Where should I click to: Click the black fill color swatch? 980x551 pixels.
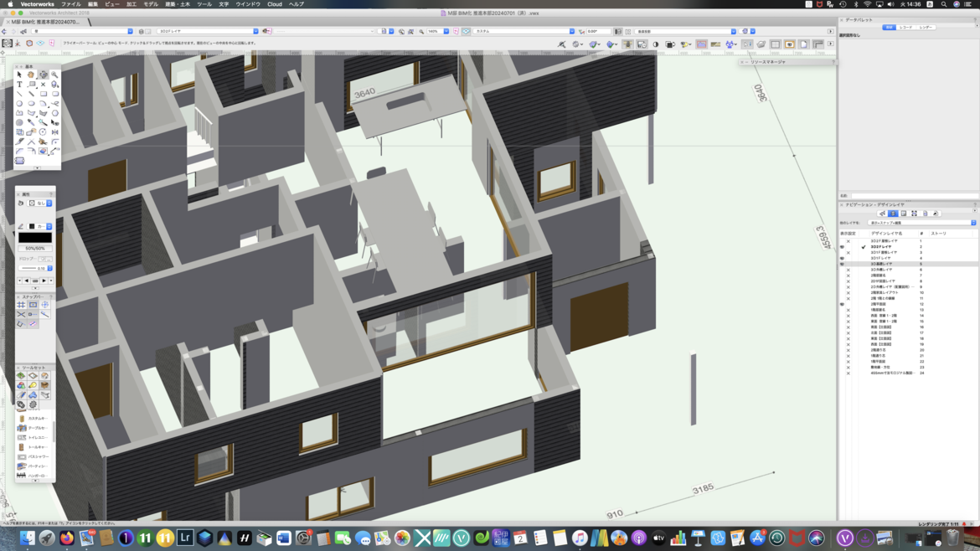[x=35, y=238]
